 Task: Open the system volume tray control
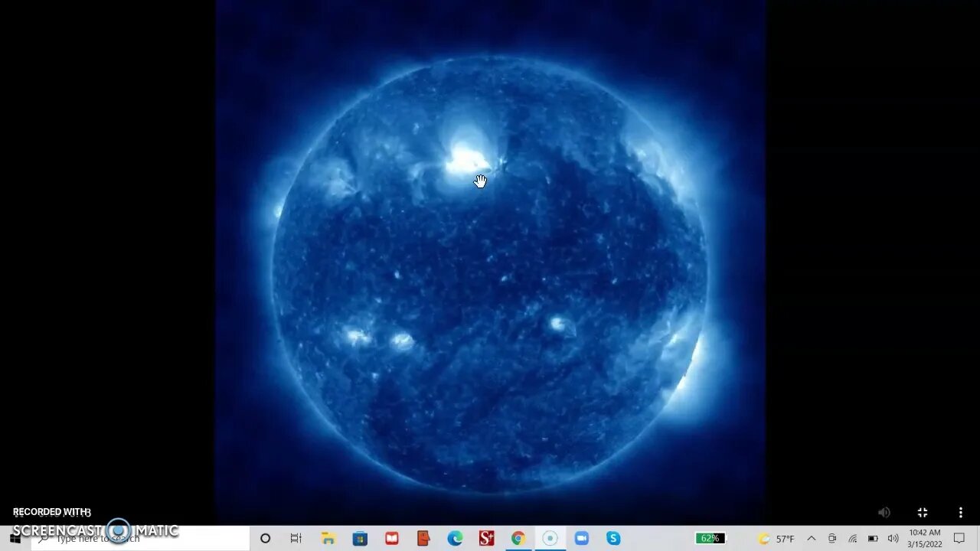point(893,539)
